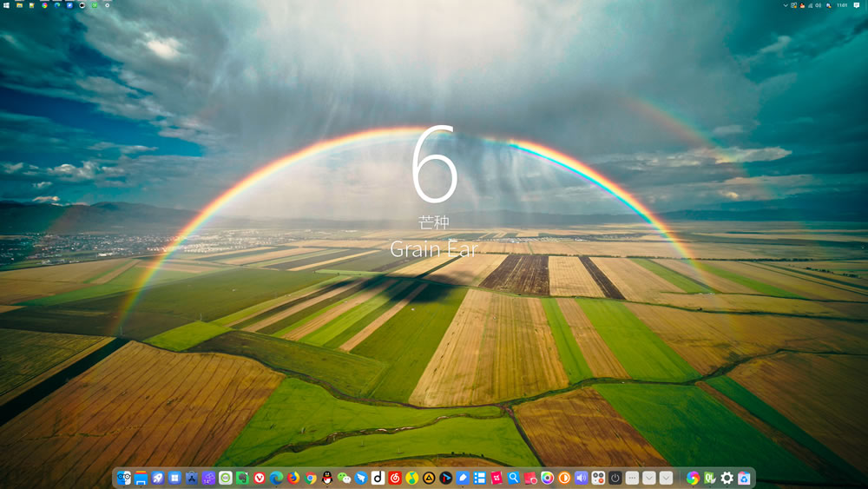
Task: Open the blue Windows-logo tile in dock
Action: pos(174,478)
